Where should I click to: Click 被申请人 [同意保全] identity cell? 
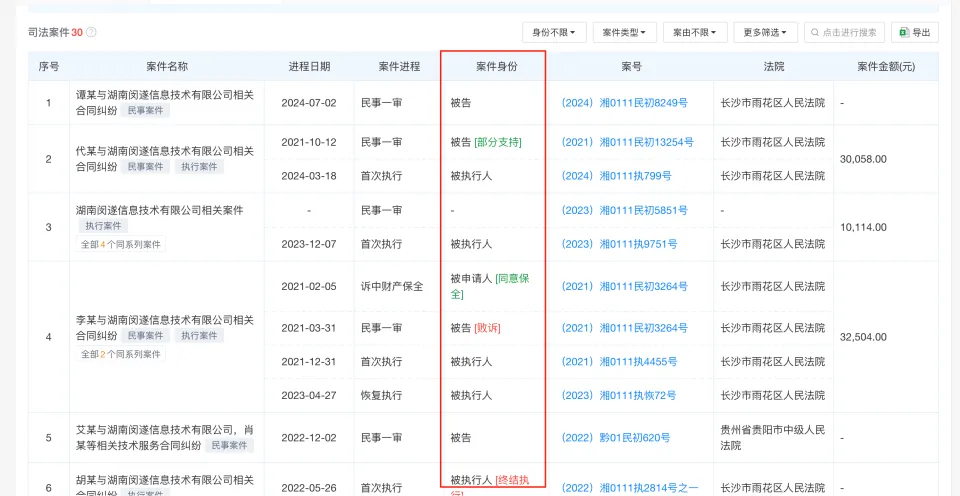(x=490, y=286)
